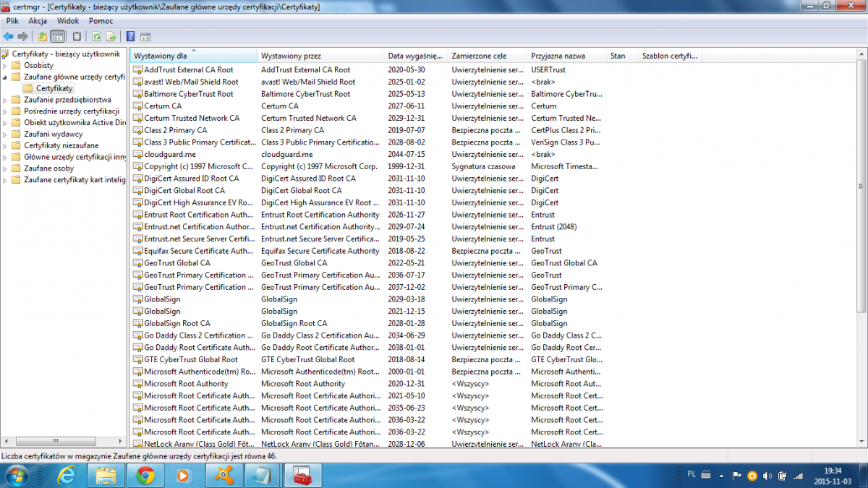
Task: Click the Avast orange tray icon
Action: 752,475
